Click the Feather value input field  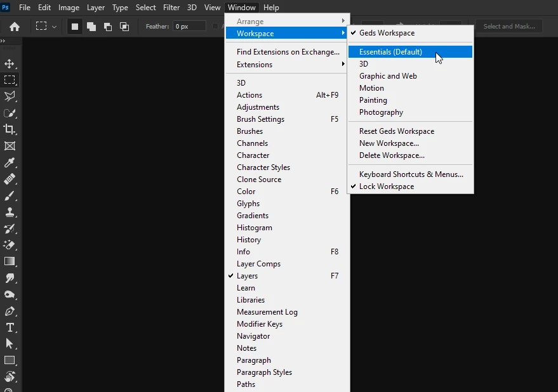tap(189, 26)
